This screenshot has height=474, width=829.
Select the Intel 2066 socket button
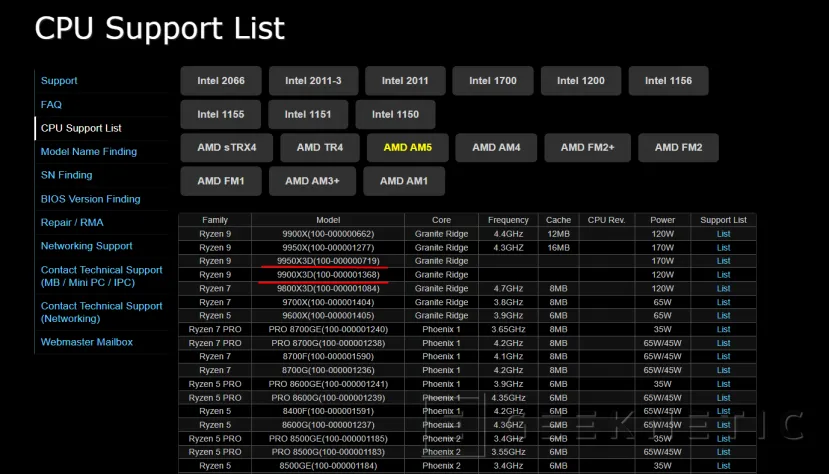pos(221,81)
